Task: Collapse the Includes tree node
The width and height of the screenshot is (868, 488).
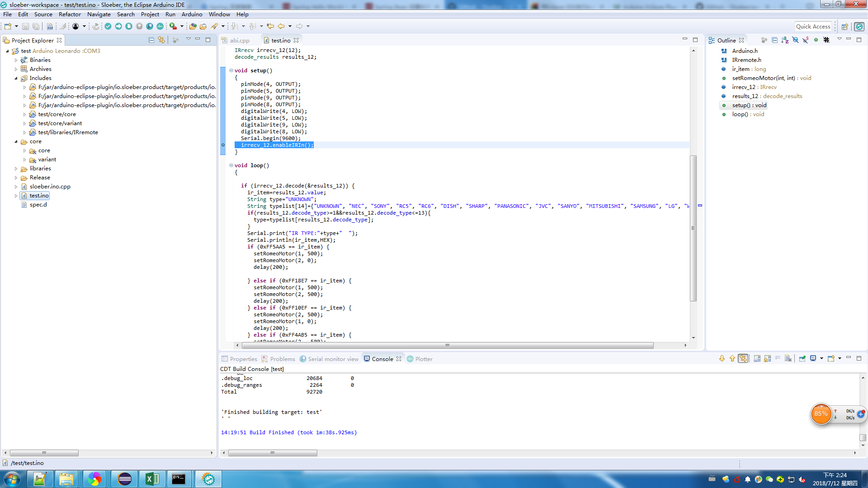Action: pos(16,78)
